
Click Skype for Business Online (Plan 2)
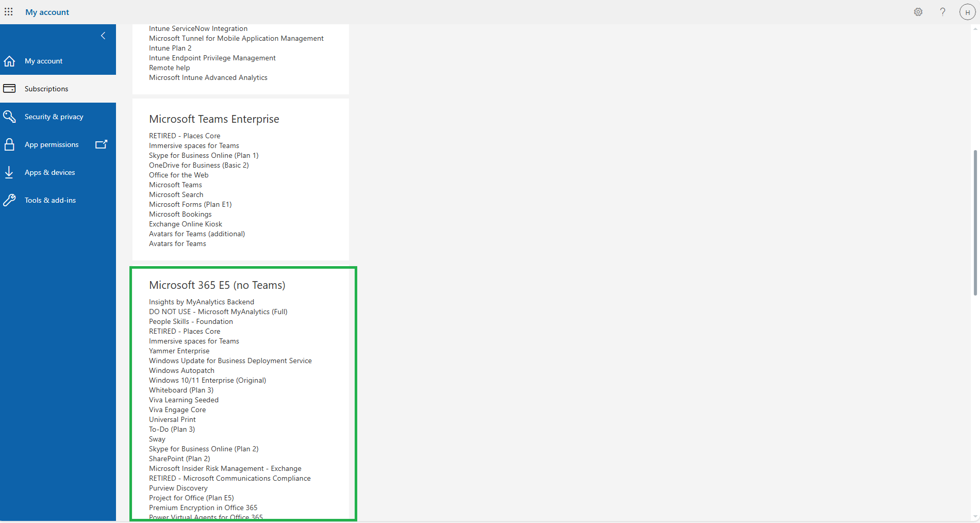pyautogui.click(x=204, y=449)
